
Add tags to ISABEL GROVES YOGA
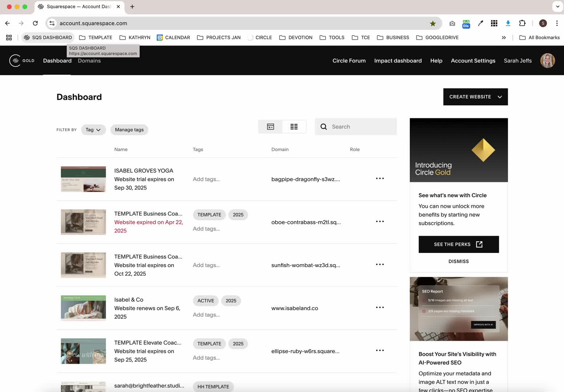(x=206, y=179)
